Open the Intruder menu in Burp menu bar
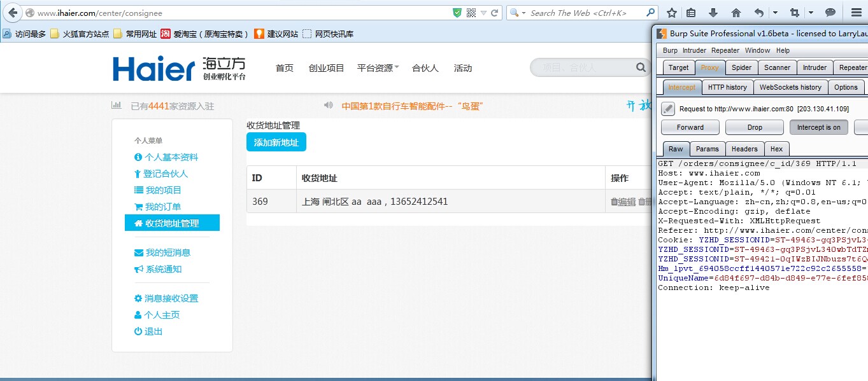The height and width of the screenshot is (381, 868). tap(694, 50)
